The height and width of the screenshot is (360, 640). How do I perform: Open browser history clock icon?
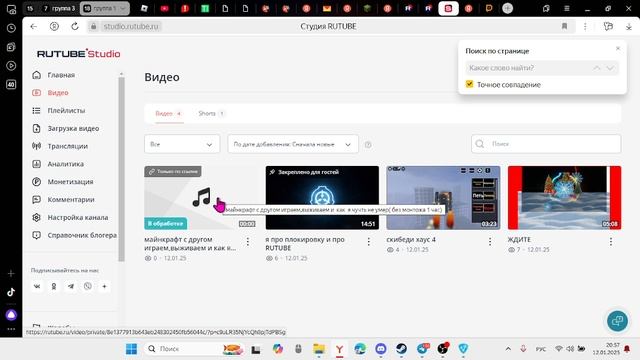(11, 28)
